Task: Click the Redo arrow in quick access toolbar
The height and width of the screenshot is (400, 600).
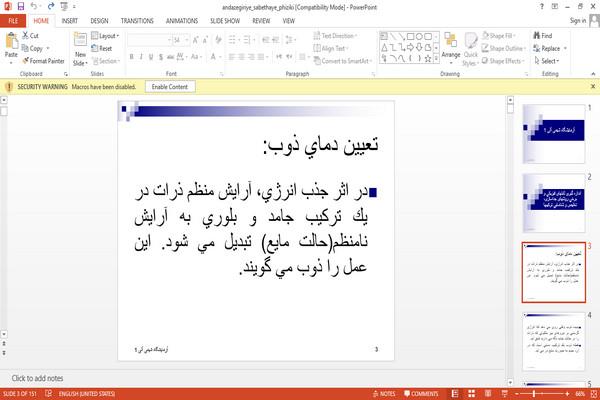Action: click(51, 6)
